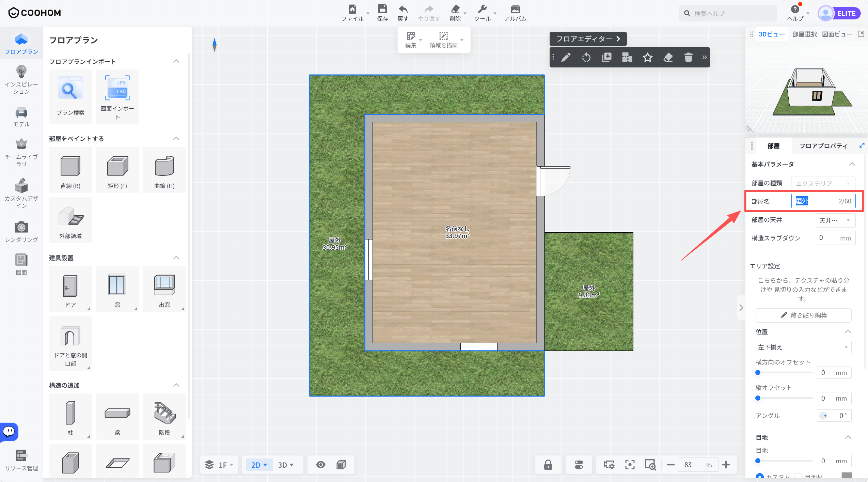Select the 窓 window tool

(x=117, y=289)
